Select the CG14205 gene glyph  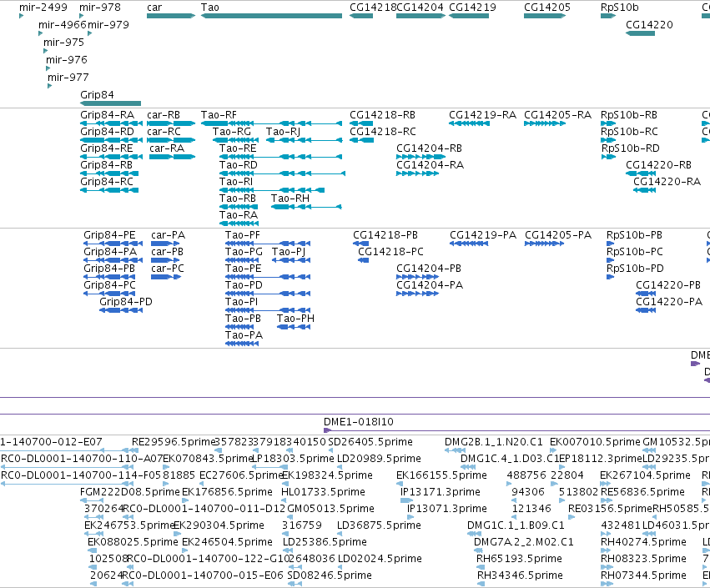pyautogui.click(x=545, y=16)
